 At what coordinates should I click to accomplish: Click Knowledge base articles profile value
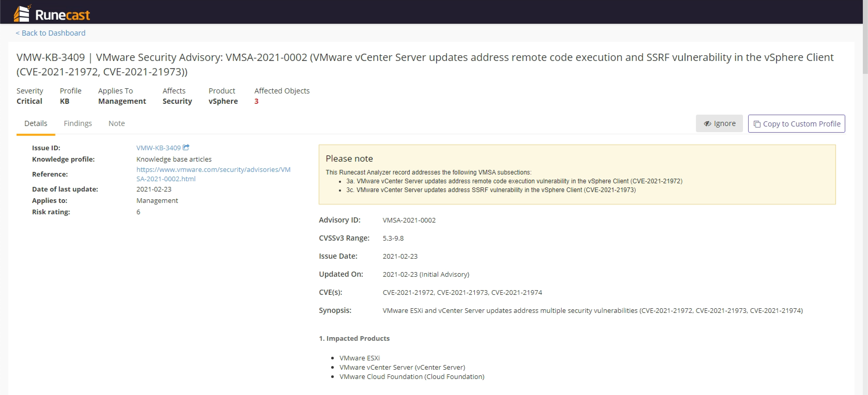(174, 159)
